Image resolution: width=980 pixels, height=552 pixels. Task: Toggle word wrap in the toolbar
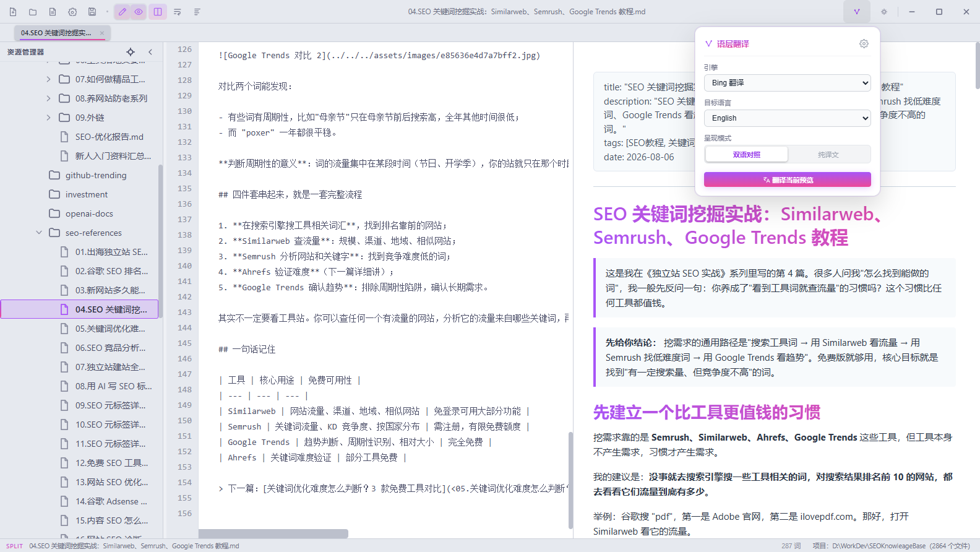click(178, 12)
